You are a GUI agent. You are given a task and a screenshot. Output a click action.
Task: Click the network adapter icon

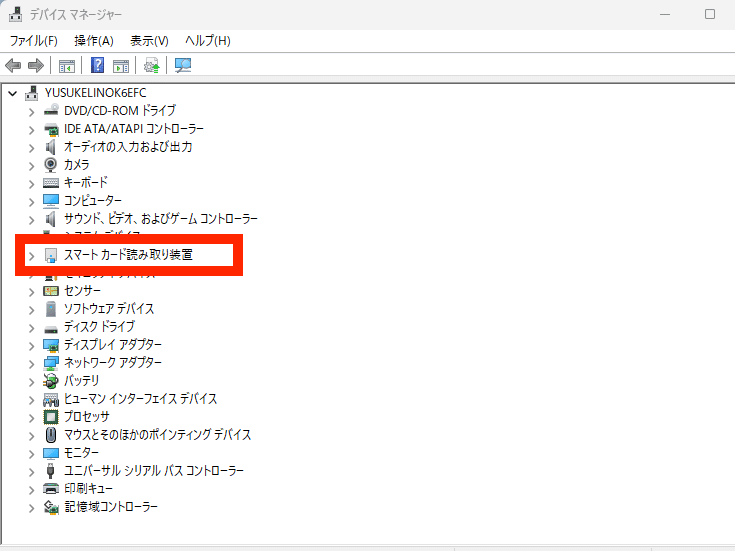tap(51, 363)
